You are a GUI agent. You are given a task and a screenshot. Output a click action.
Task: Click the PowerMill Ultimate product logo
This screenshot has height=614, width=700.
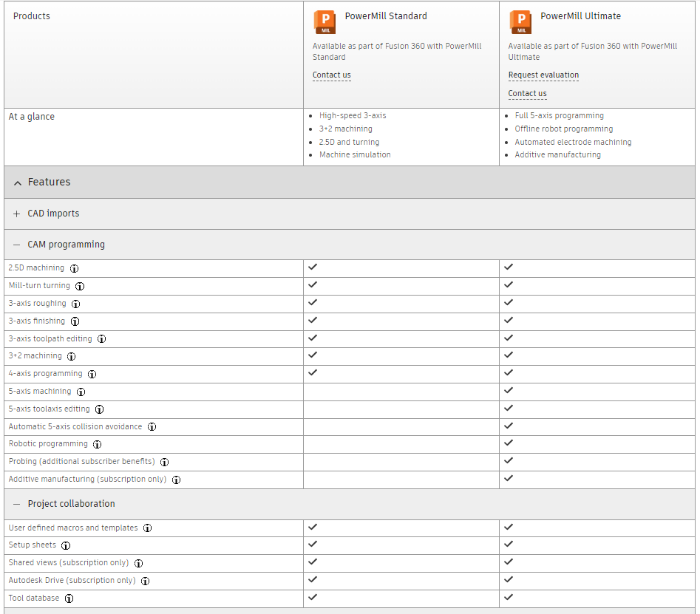point(520,22)
